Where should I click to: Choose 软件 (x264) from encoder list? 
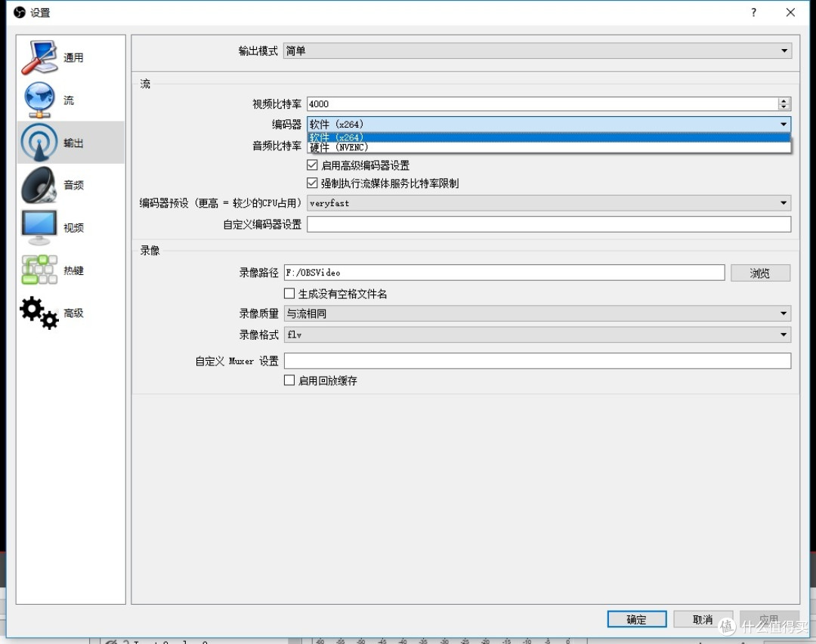549,137
